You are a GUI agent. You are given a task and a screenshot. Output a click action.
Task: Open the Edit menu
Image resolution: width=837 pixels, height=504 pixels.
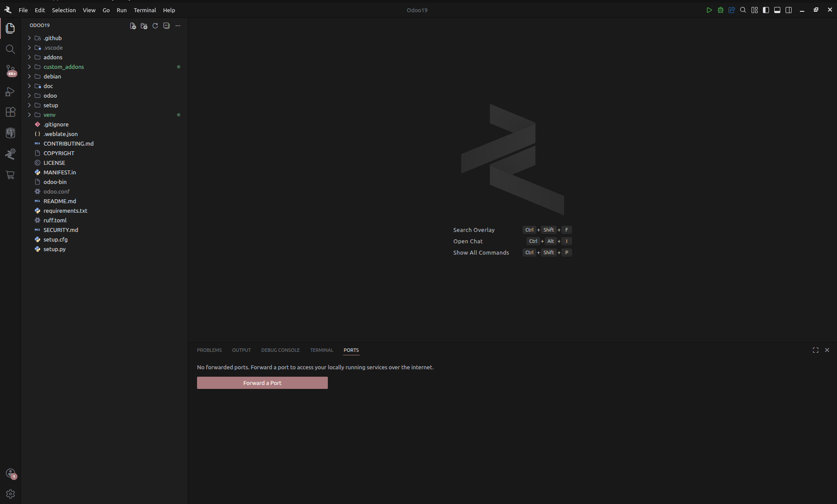click(40, 10)
